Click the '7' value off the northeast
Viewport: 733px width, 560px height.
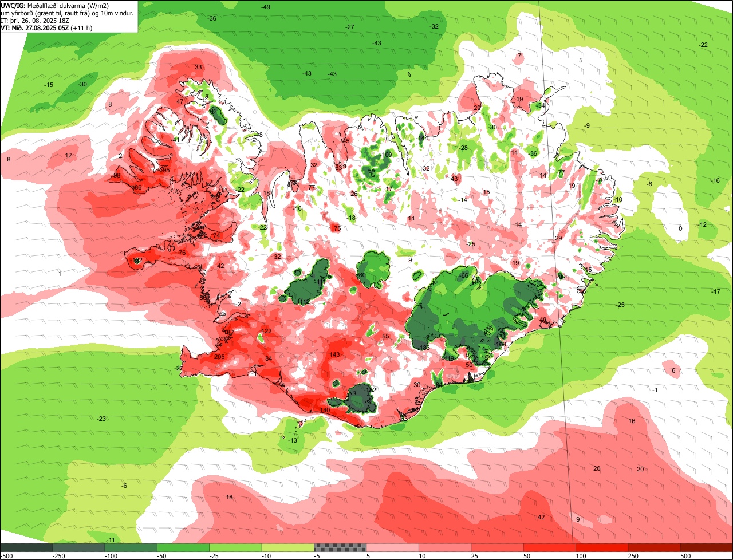pyautogui.click(x=519, y=56)
